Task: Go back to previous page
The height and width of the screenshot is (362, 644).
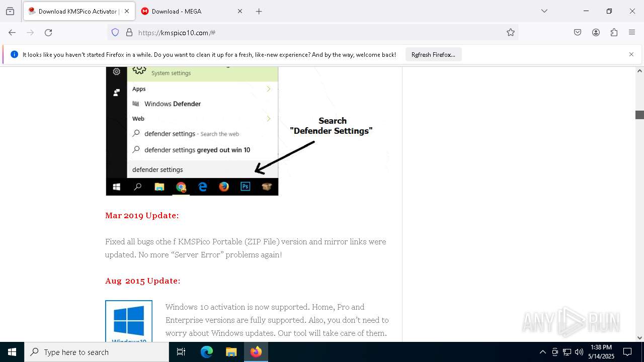Action: pyautogui.click(x=12, y=32)
